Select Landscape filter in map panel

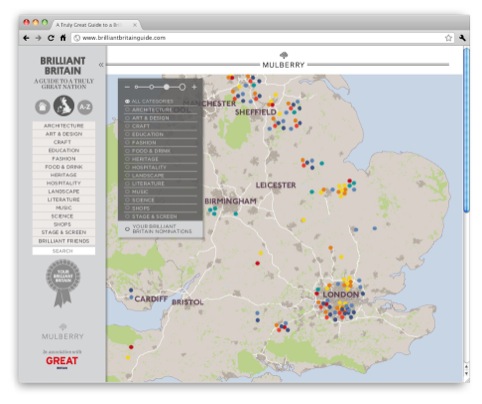pyautogui.click(x=161, y=175)
